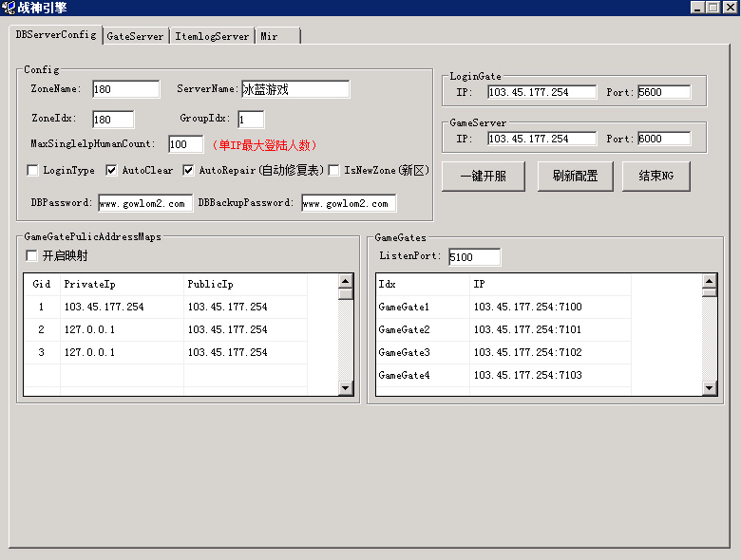Click up arrow of address maps scrollbar
This screenshot has width=741, height=560.
pos(346,282)
